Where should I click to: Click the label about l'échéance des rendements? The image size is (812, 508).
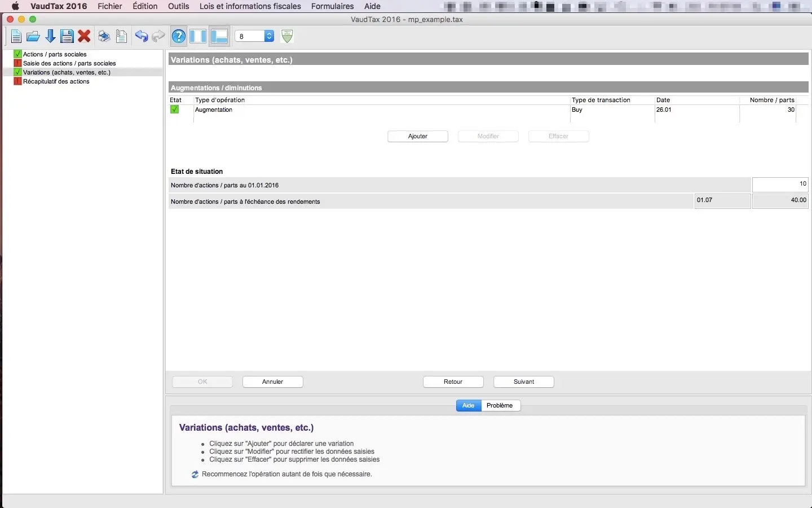point(245,202)
